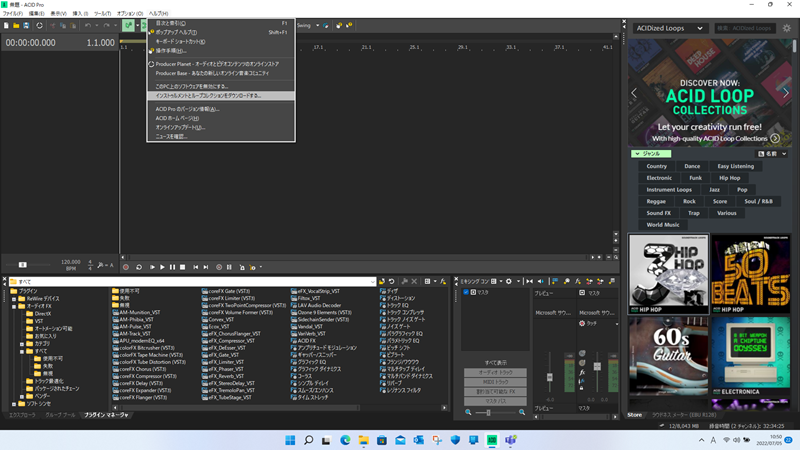800x450 pixels.
Task: Click the Record button in transport bar
Action: point(126,267)
